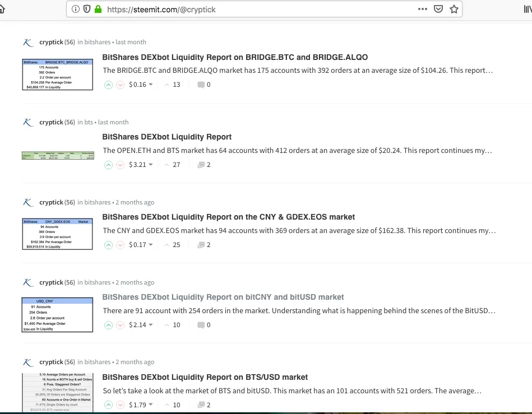Open comments on the BTS/USD market post
The width and height of the screenshot is (532, 414).
pos(204,405)
